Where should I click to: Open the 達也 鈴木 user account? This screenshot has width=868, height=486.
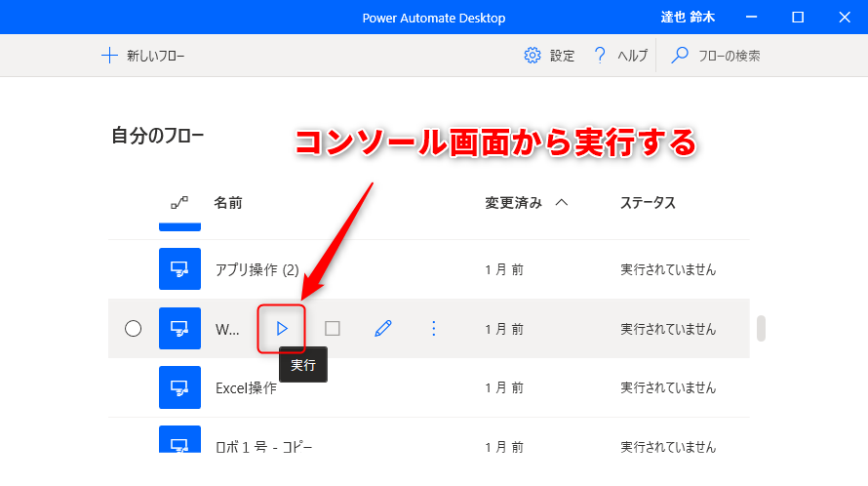pyautogui.click(x=688, y=18)
